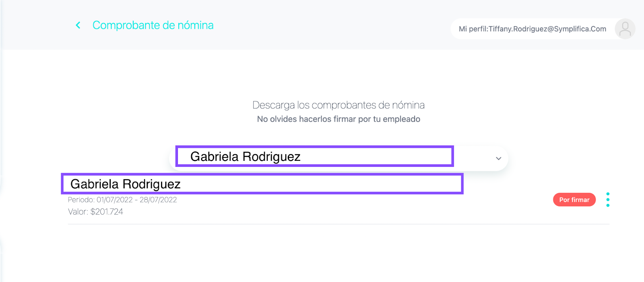
Task: Click the Comprobante de nómina header title
Action: point(153,25)
